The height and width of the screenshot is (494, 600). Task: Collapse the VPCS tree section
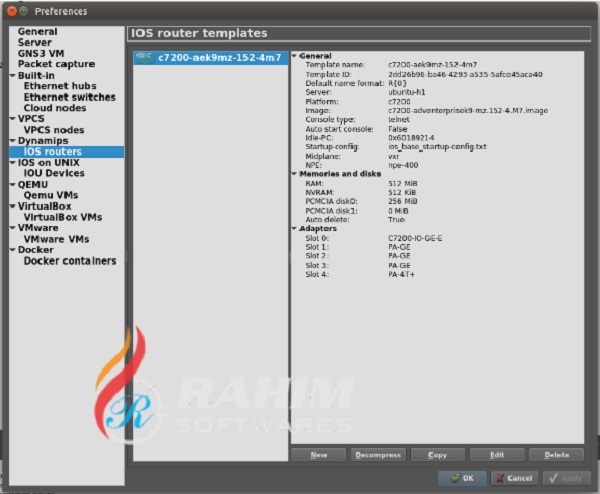[13, 119]
